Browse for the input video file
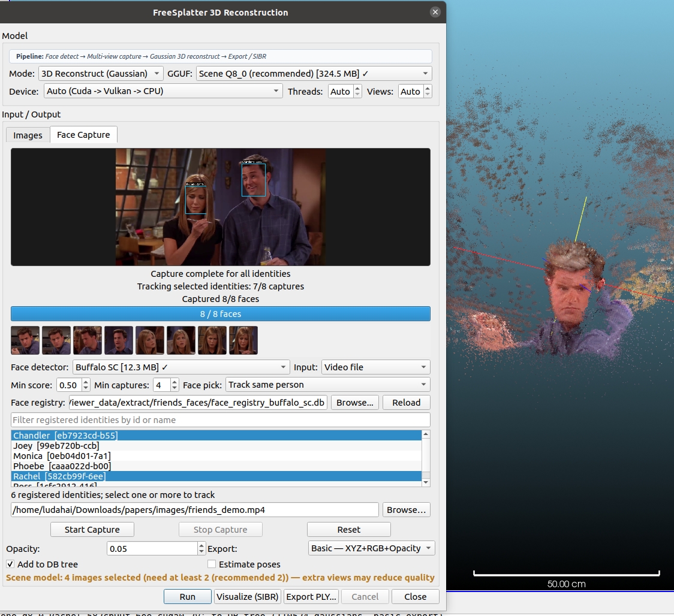Screen dimensions: 674x616 coord(406,509)
